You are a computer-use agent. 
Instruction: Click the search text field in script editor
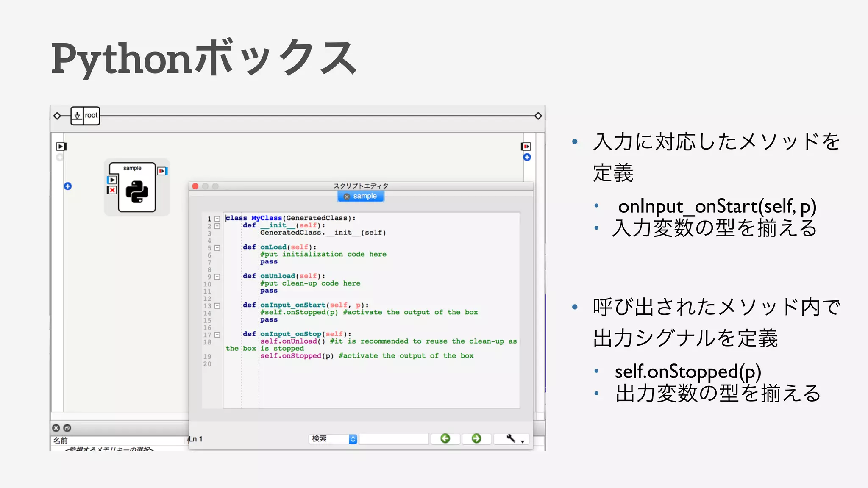[x=394, y=439]
